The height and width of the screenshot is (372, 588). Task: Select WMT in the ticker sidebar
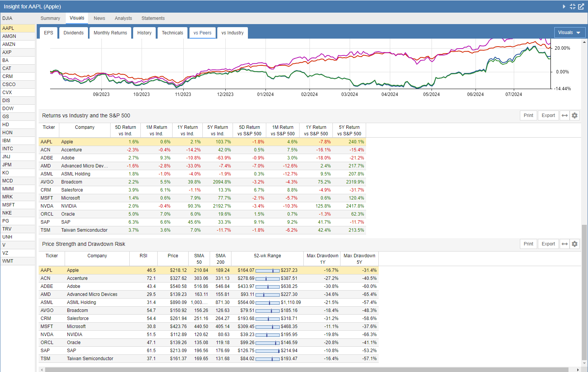(18, 261)
